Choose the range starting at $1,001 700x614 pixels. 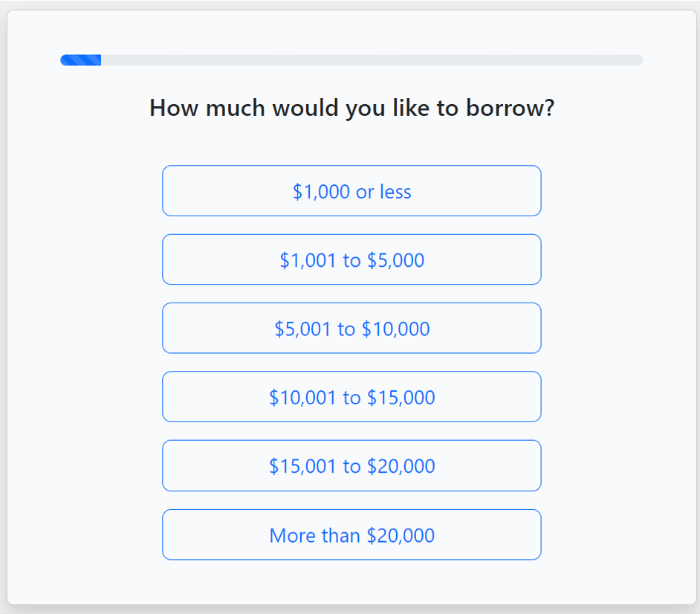point(351,259)
